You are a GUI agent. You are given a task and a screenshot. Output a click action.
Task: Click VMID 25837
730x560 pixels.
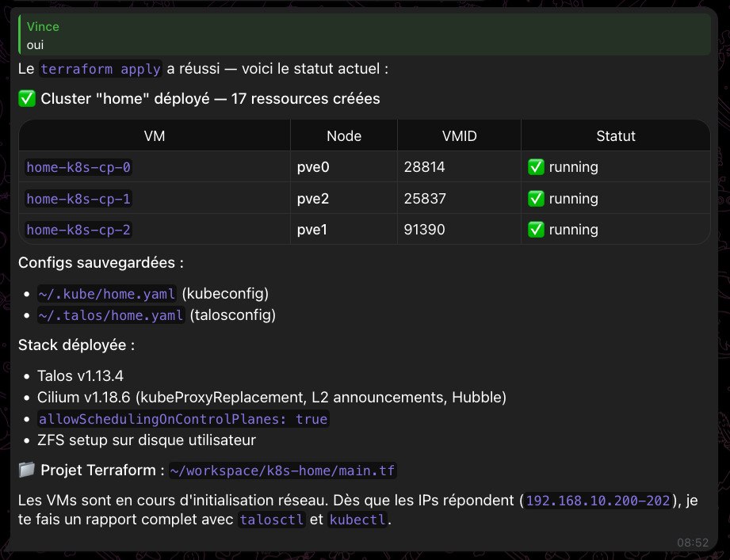coord(425,199)
